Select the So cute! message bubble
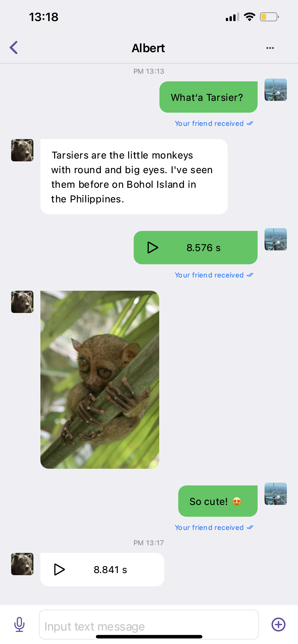Image resolution: width=298 pixels, height=644 pixels. (218, 501)
